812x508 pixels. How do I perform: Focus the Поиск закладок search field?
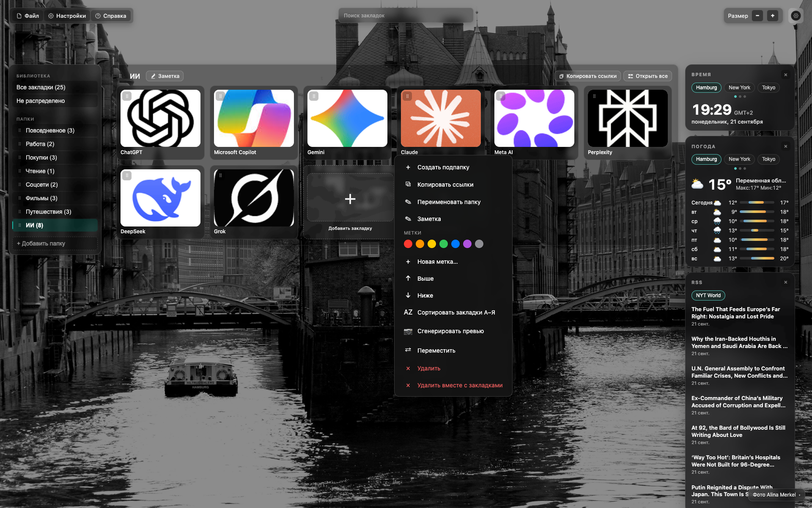(406, 16)
